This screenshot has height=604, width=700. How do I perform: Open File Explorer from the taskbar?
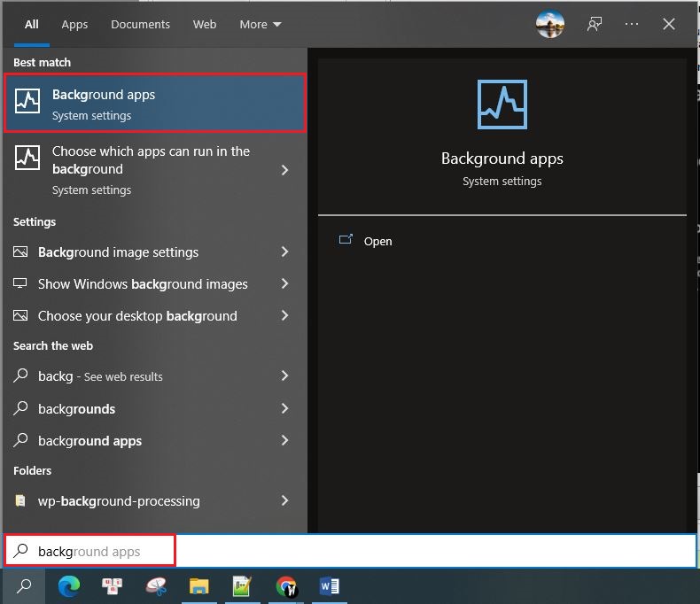tap(198, 585)
